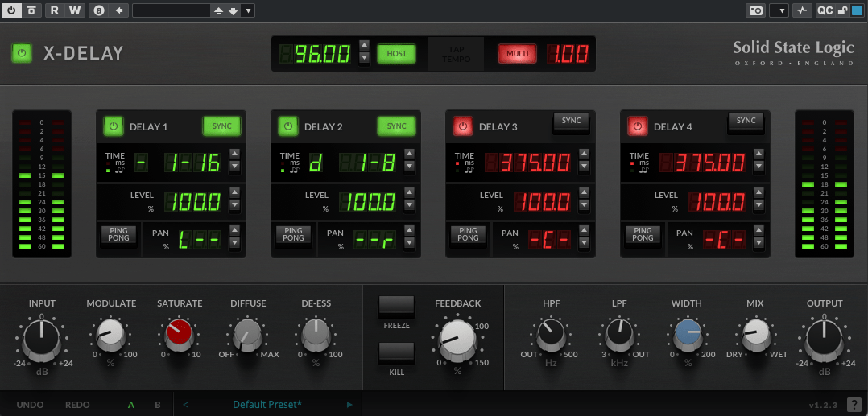Click the camera snapshot icon
Image resolution: width=868 pixels, height=416 pixels.
[755, 10]
